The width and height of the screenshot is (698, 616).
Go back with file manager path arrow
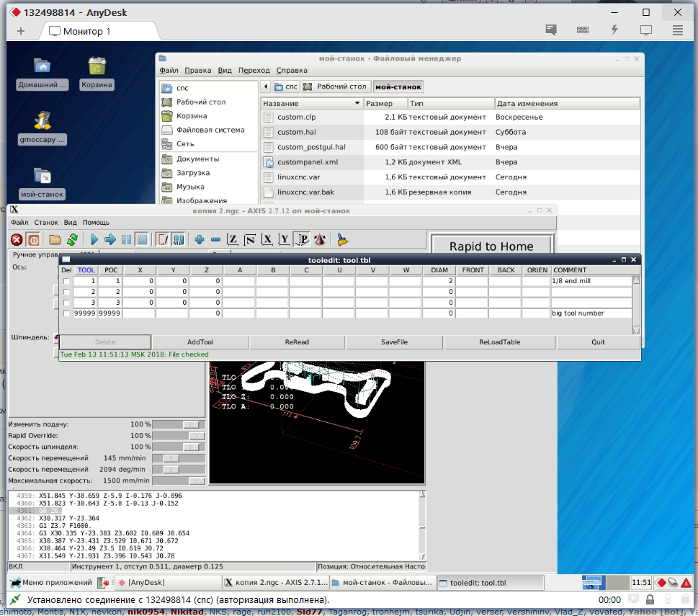coord(265,86)
